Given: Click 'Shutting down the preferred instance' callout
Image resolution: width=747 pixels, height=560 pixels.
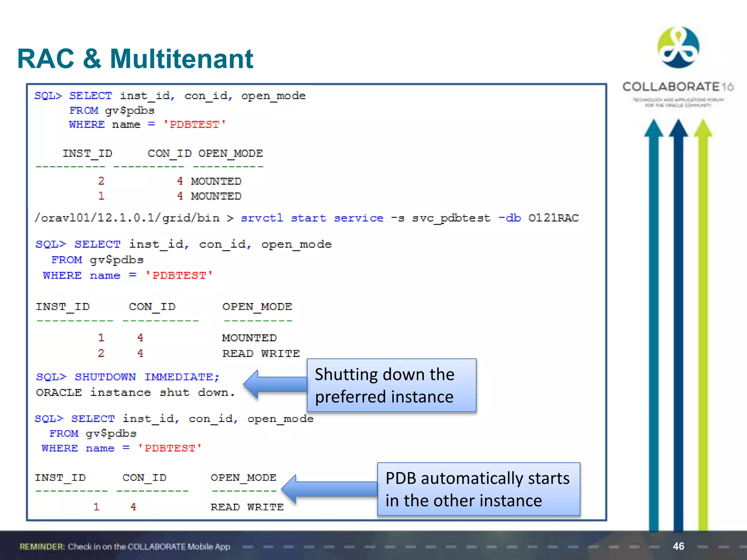Looking at the screenshot, I should click(x=392, y=385).
